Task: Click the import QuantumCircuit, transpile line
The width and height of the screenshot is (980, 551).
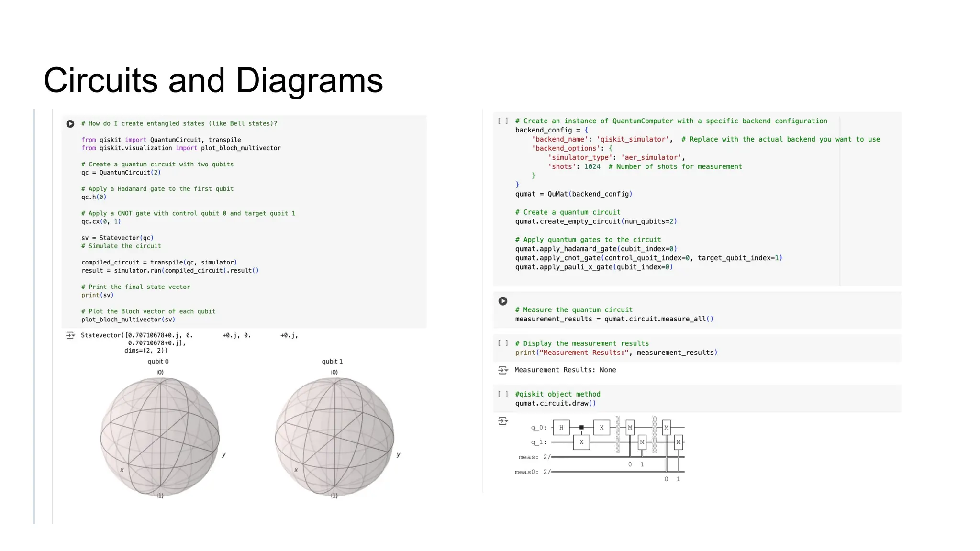Action: [161, 140]
